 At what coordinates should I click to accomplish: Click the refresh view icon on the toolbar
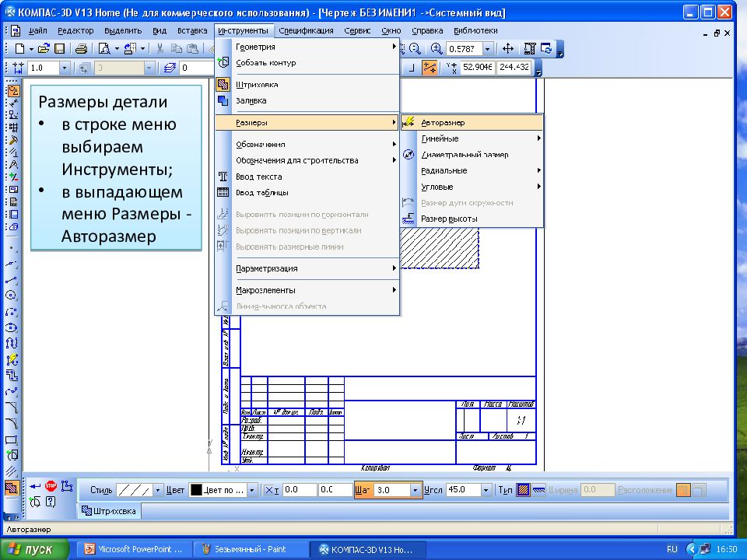tap(546, 48)
